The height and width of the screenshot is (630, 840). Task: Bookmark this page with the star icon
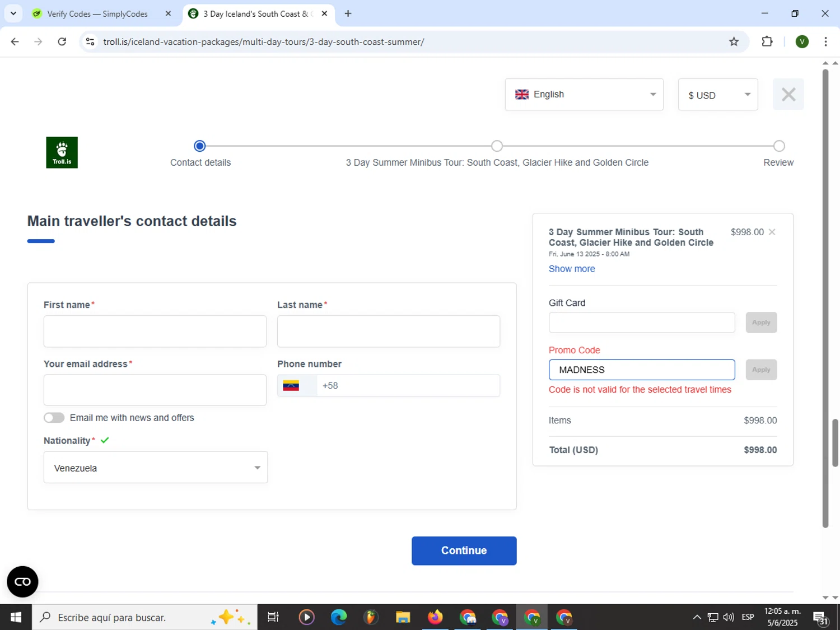click(x=734, y=41)
